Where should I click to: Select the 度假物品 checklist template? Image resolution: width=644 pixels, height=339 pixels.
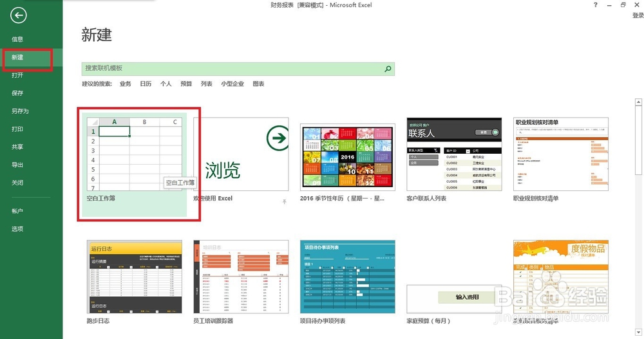pos(561,277)
